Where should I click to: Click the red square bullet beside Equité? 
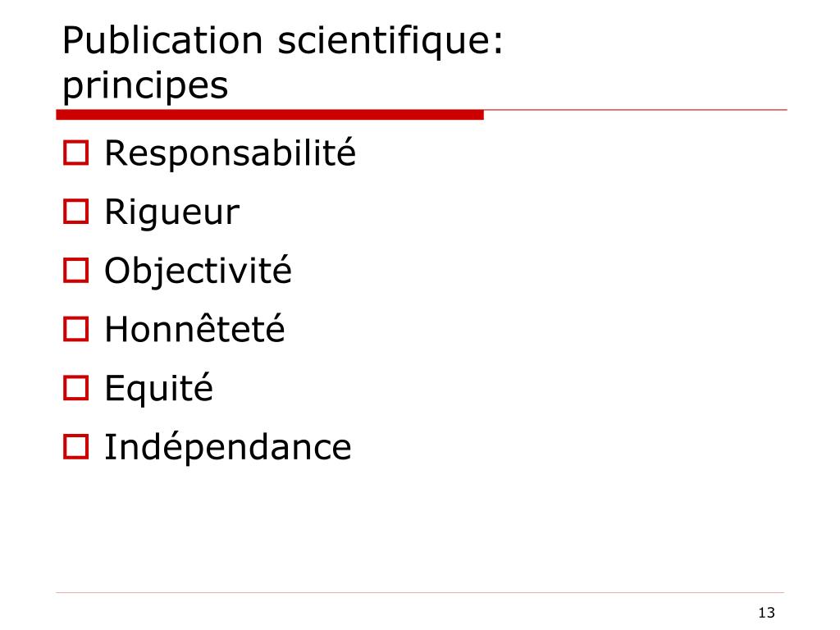tap(75, 388)
